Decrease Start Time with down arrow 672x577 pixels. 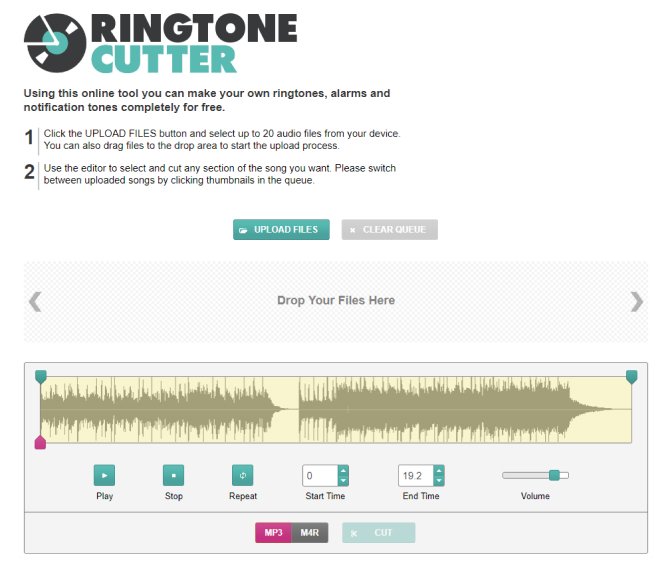pos(343,481)
